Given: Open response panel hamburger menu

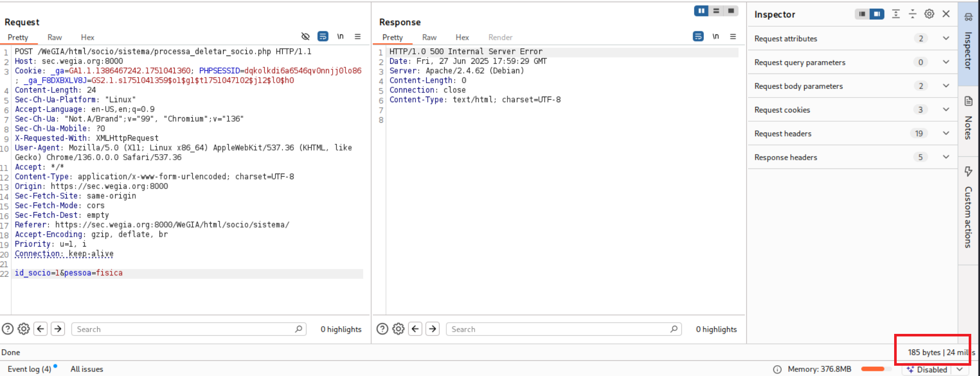Looking at the screenshot, I should 733,36.
